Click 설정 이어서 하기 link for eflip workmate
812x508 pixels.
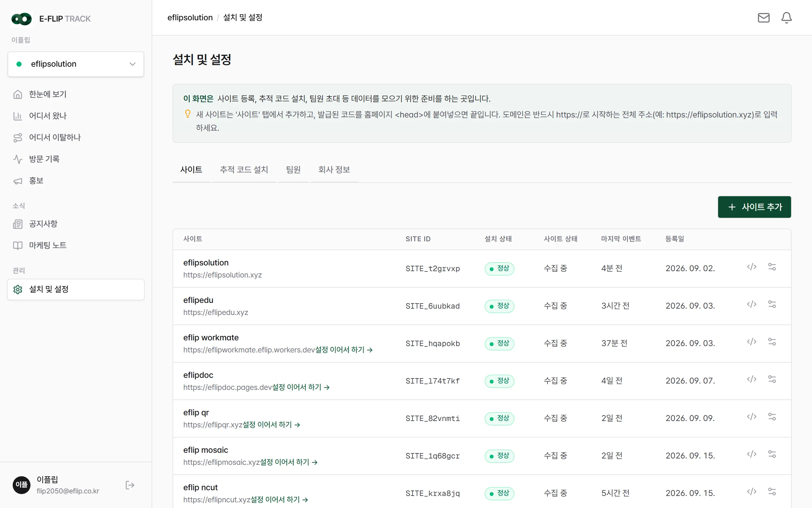click(x=344, y=350)
